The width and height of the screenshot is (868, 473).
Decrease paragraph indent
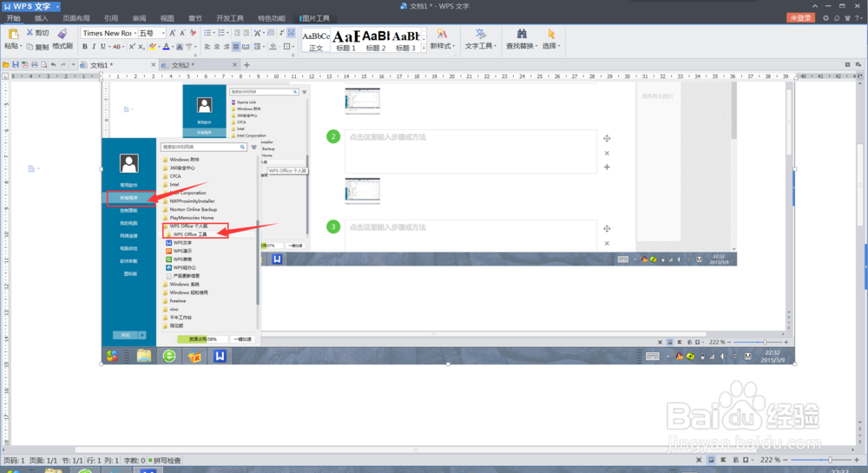pyautogui.click(x=237, y=33)
